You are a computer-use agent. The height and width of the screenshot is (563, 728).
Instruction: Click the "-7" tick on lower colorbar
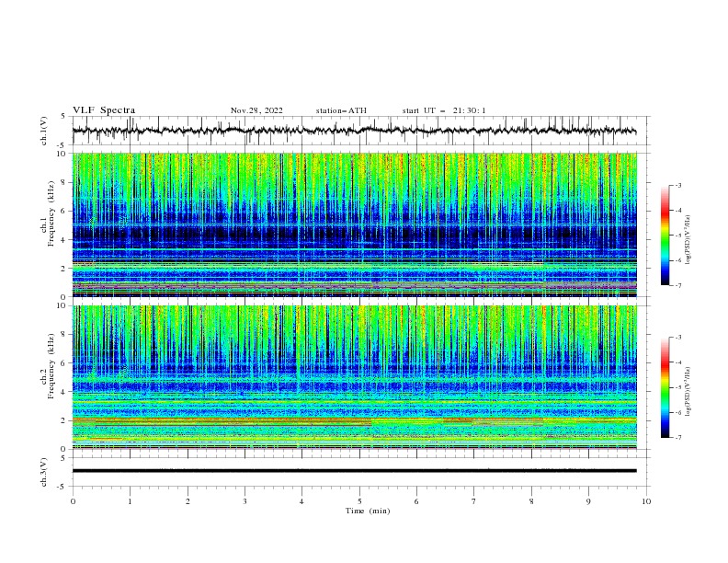[x=677, y=438]
